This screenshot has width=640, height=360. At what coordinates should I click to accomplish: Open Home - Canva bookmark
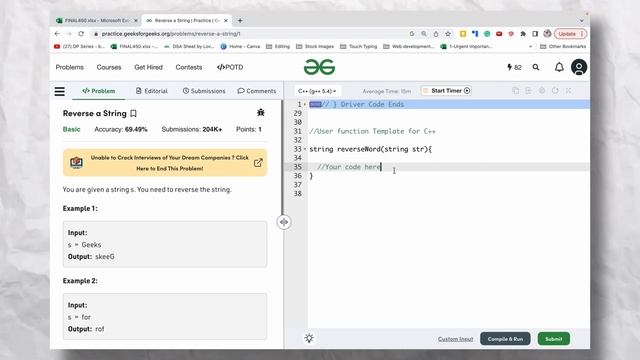(240, 47)
